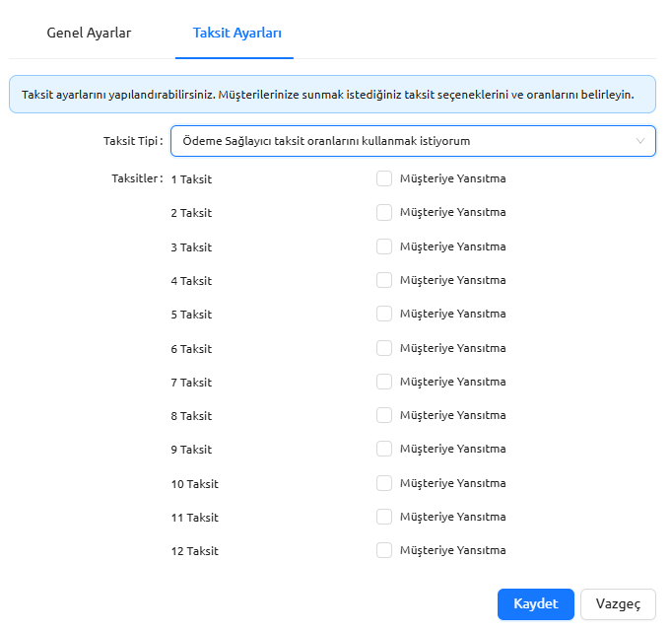Check Müşteriye Yansıtma for 11 Taksit
The height and width of the screenshot is (632, 672).
click(384, 517)
